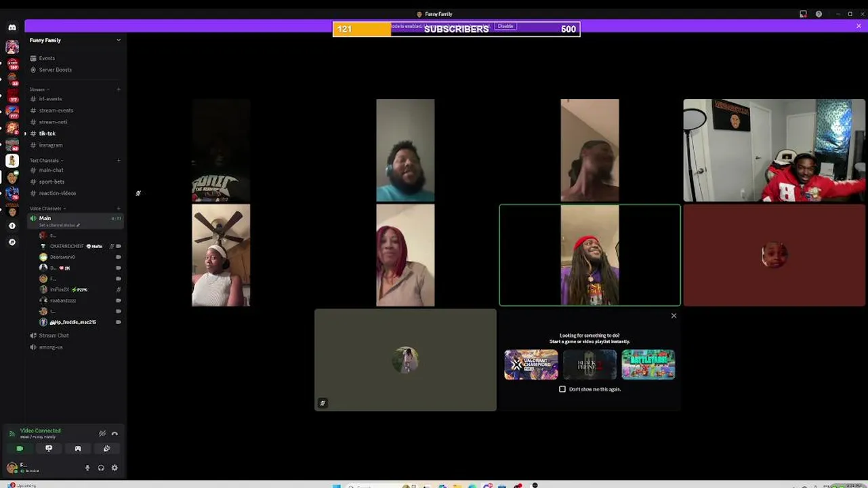This screenshot has width=868, height=488.
Task: Close the 'Looking for something to do' card
Action: click(x=674, y=316)
